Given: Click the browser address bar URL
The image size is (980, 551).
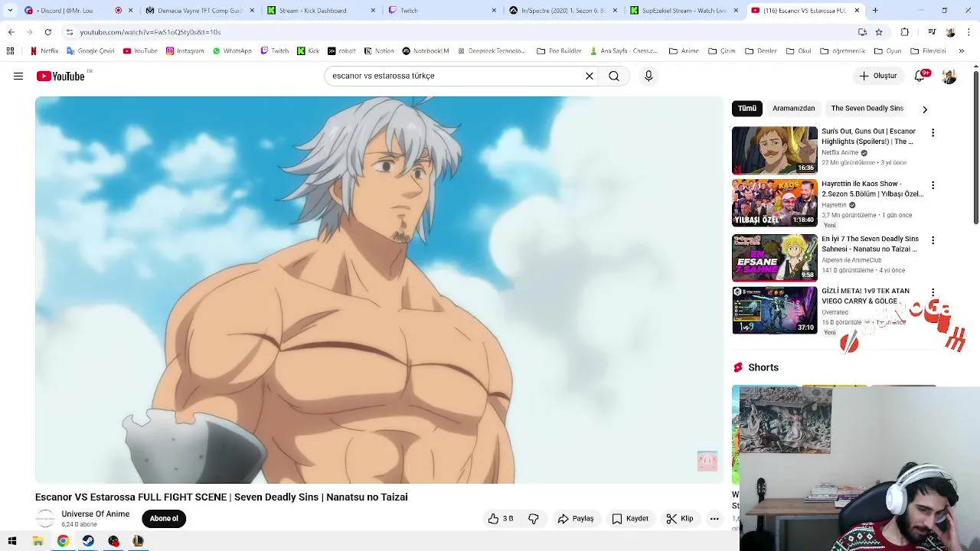Looking at the screenshot, I should pos(150,32).
